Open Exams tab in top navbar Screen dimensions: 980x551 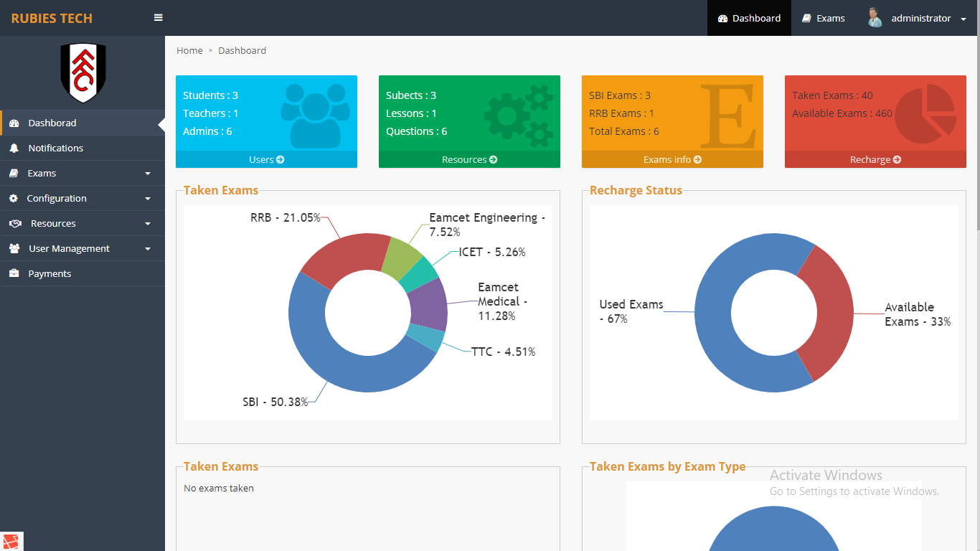pyautogui.click(x=823, y=18)
